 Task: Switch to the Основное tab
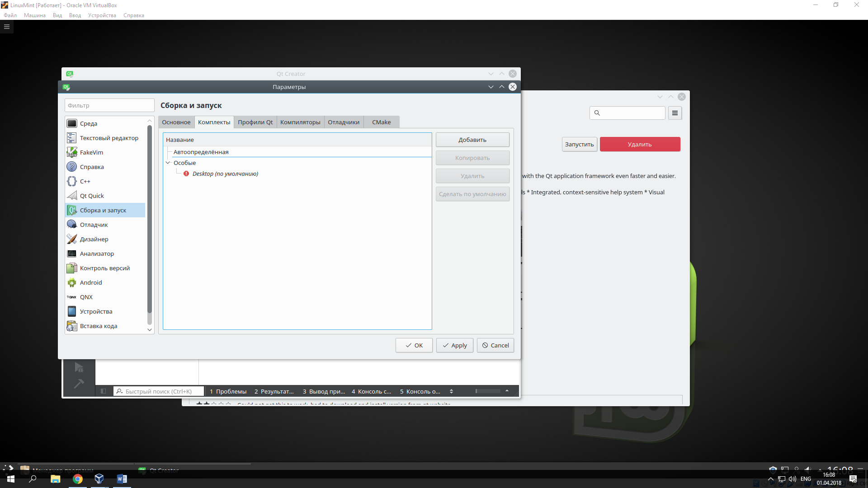[176, 122]
